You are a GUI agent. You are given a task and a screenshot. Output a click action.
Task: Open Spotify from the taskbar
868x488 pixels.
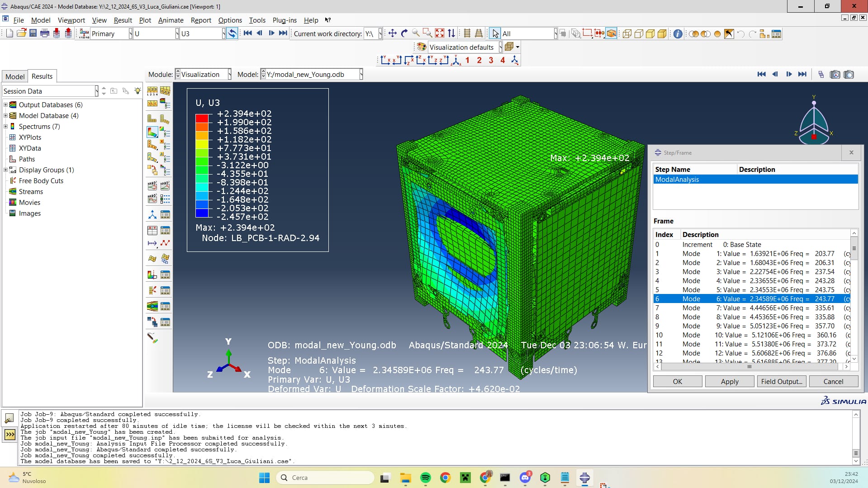pos(425,478)
